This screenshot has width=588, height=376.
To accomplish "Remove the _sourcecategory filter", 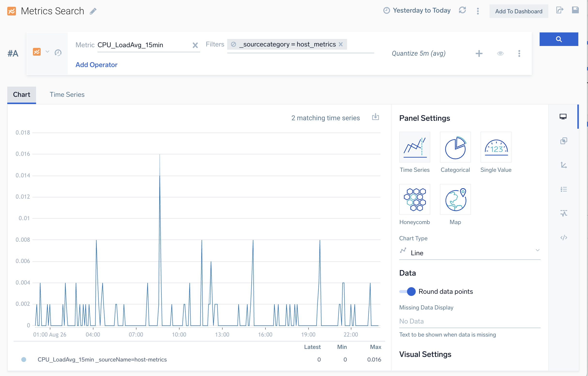I will tap(341, 44).
